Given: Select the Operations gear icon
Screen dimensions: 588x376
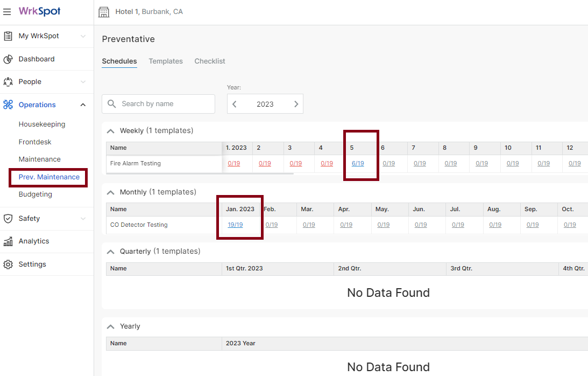Looking at the screenshot, I should (x=8, y=105).
